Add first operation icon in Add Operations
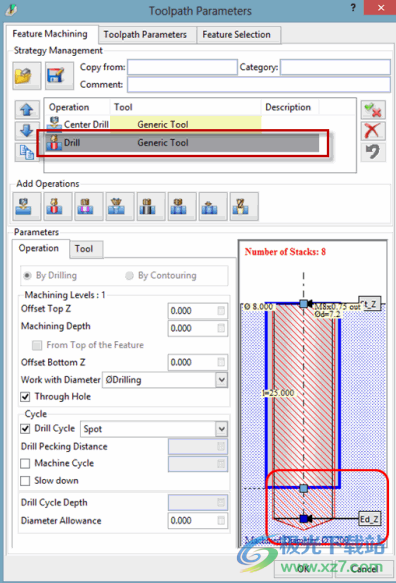396x583 pixels. tap(26, 206)
